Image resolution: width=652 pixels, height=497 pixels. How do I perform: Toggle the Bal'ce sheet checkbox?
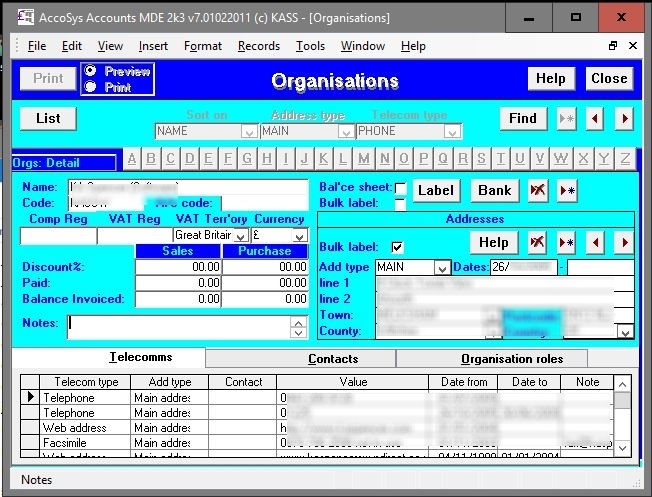(400, 188)
